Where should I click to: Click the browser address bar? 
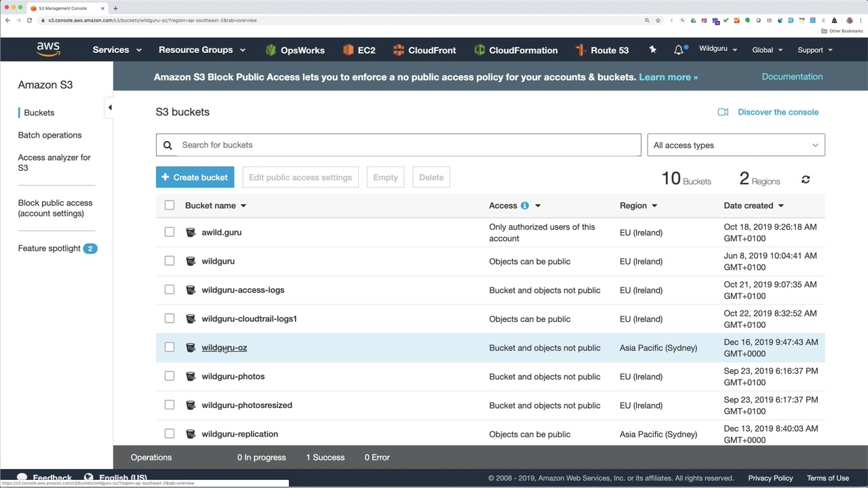tap(339, 20)
